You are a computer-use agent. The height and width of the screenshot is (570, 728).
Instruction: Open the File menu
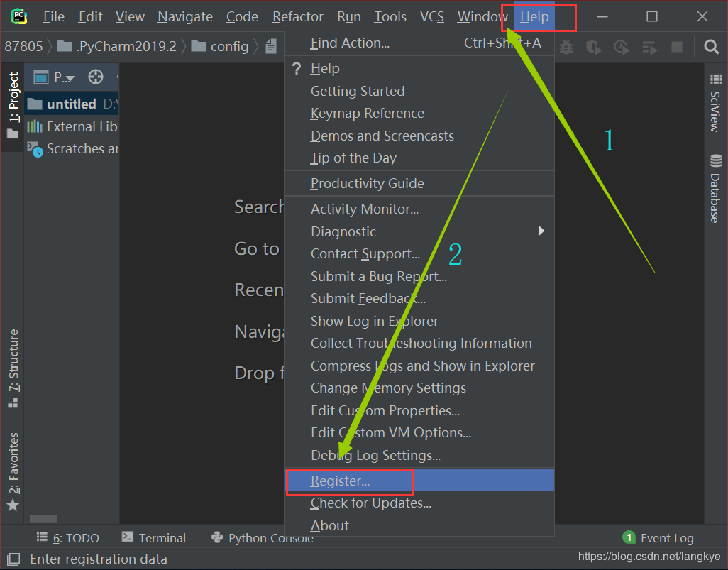pos(54,17)
